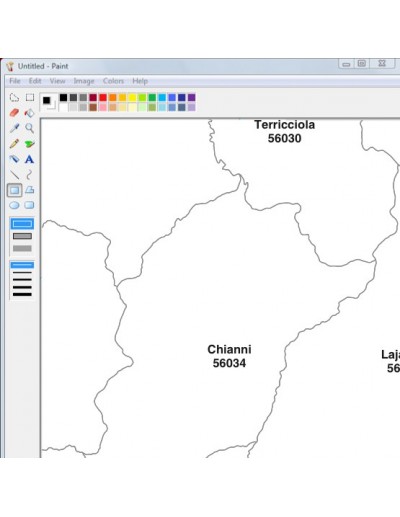This screenshot has height=517, width=400.
Task: Open the Colors menu
Action: [x=113, y=81]
